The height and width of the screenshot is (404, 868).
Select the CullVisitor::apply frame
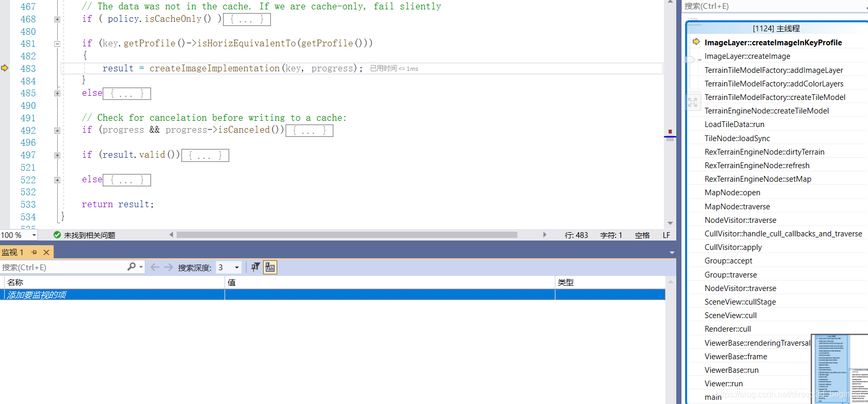[733, 247]
